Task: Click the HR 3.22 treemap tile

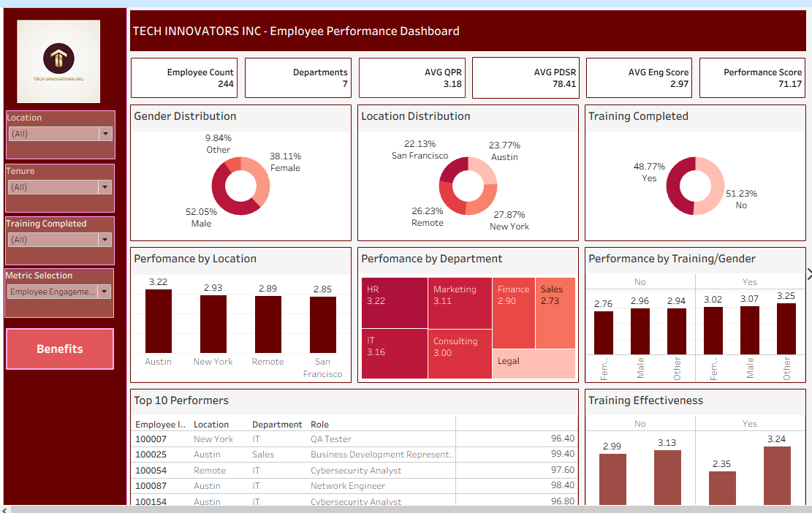Action: 395,303
